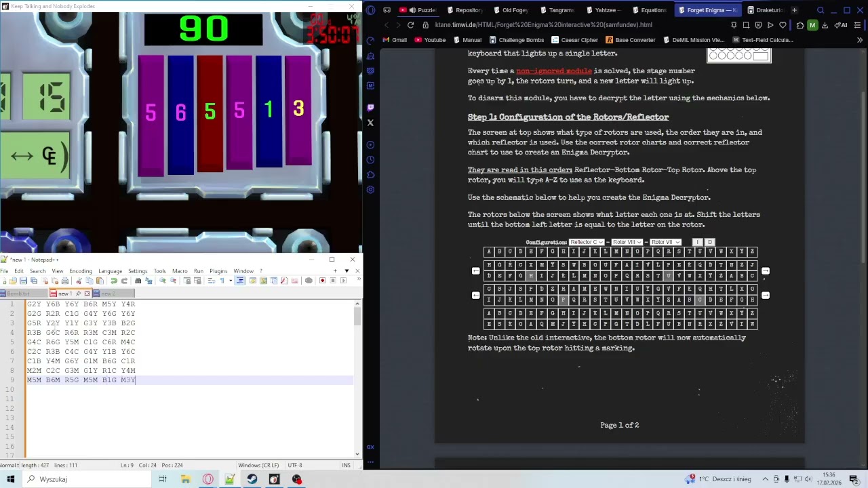This screenshot has width=868, height=488.
Task: Click the D button beside the configuration dropdowns
Action: pos(709,242)
